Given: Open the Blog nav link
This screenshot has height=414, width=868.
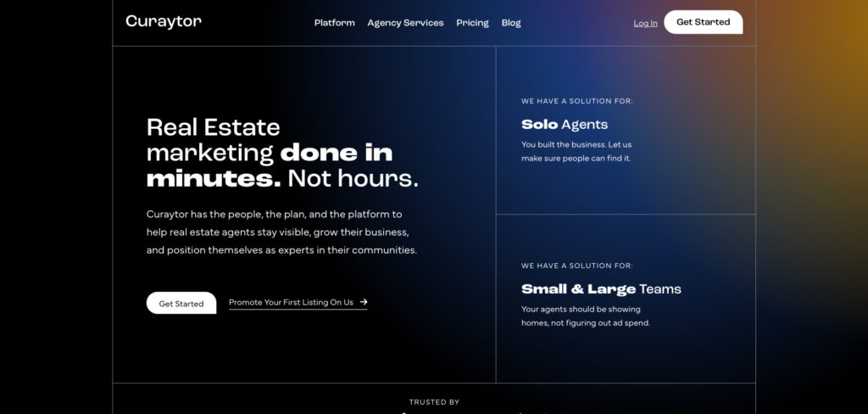Looking at the screenshot, I should [511, 23].
